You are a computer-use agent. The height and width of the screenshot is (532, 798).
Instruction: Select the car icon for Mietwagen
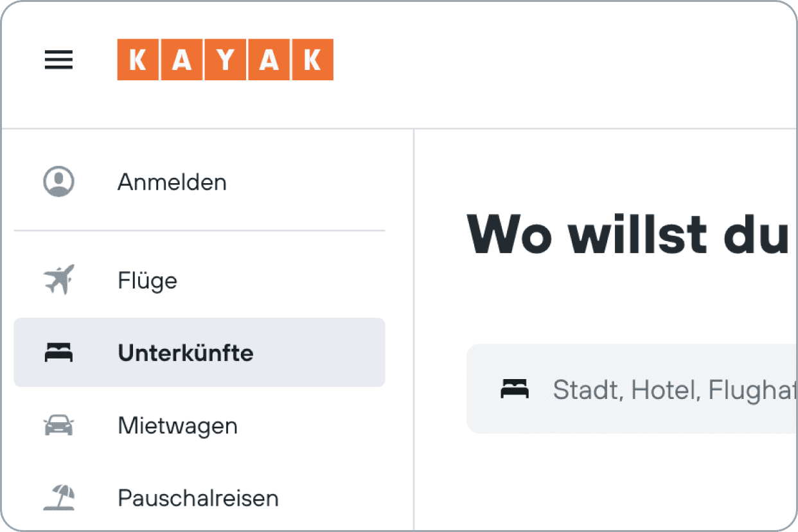[58, 425]
